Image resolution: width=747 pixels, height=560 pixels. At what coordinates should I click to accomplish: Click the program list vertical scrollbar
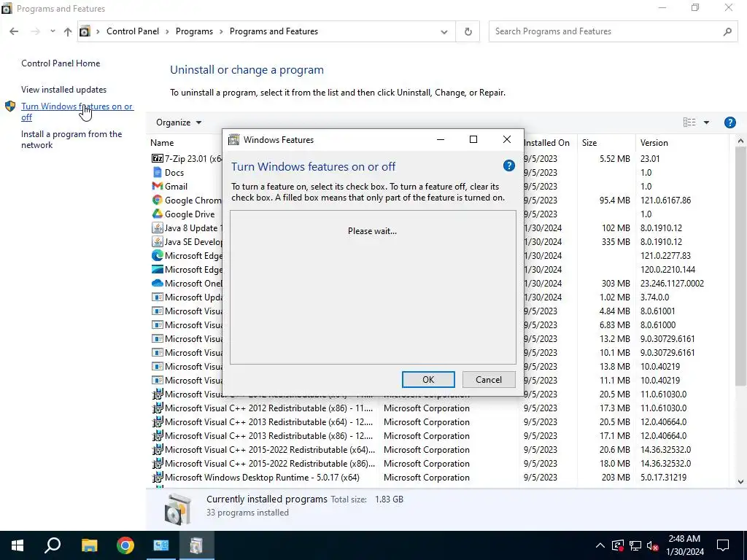(740, 267)
